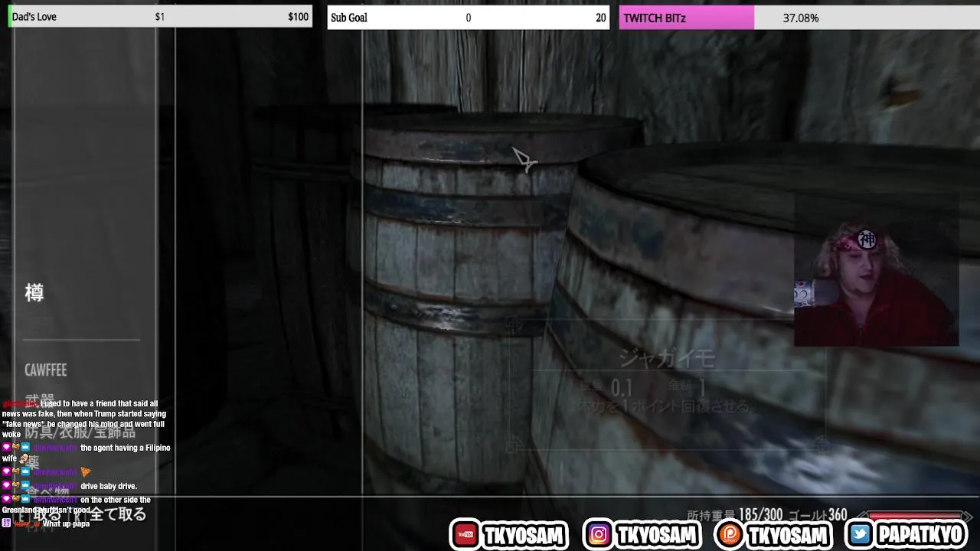Click the YouTube logo icon
This screenshot has height=551, width=980.
click(x=464, y=534)
